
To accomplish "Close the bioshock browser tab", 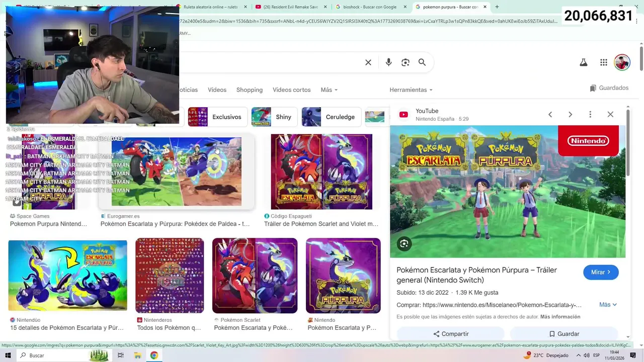I will coord(406,7).
